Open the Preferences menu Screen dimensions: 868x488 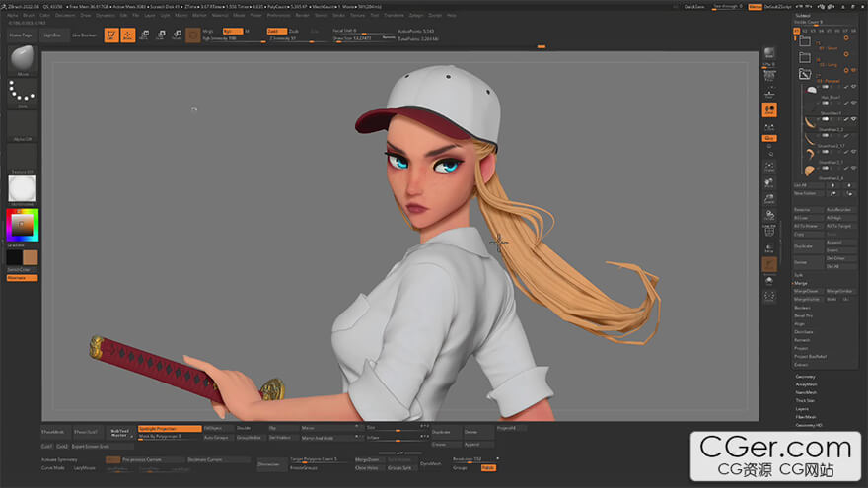(x=278, y=15)
